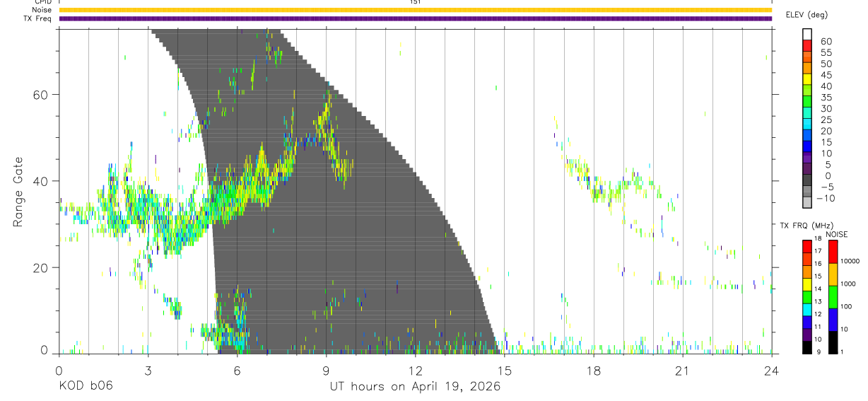Click the '-10' label on elevation colorbar
Image resolution: width=868 pixels, height=401 pixels.
pos(825,198)
